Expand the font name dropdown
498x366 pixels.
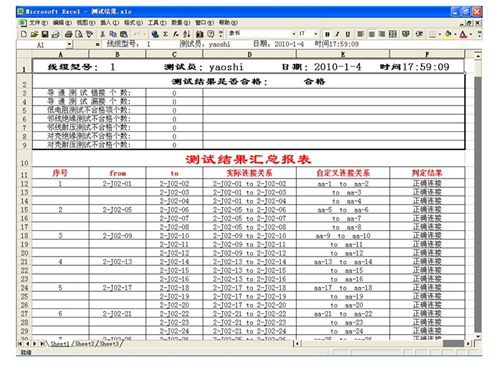coord(294,34)
